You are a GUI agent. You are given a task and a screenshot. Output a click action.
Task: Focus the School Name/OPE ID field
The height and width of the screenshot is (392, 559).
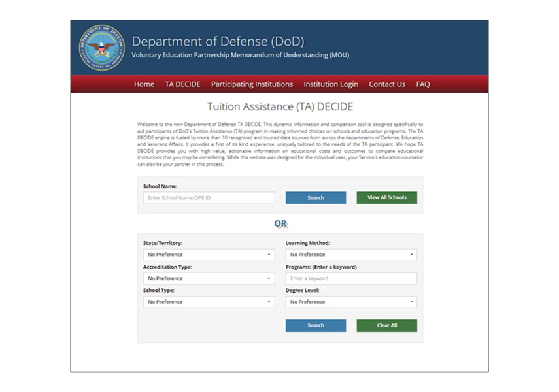click(x=209, y=198)
